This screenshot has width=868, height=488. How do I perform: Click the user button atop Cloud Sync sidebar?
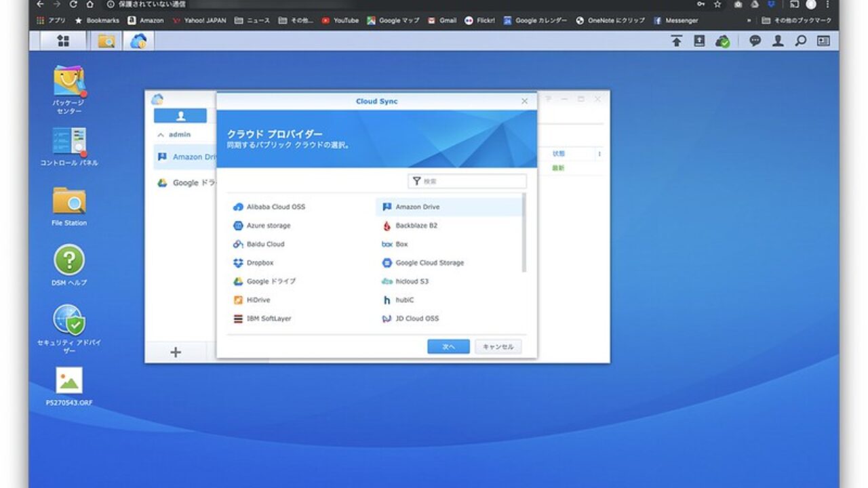coord(180,116)
